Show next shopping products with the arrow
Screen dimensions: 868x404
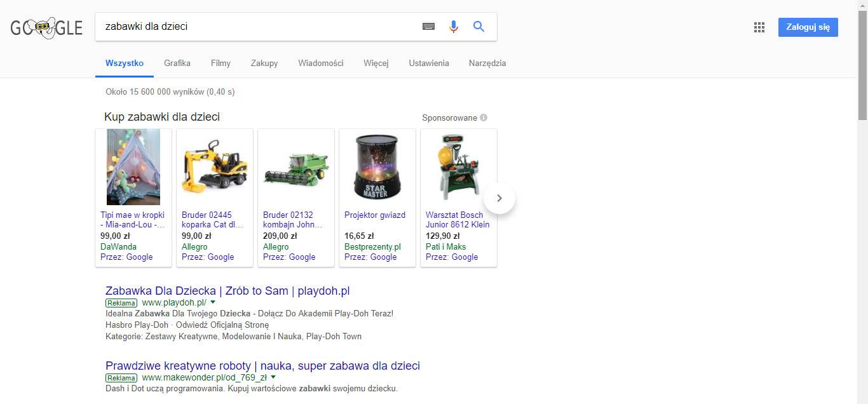499,198
